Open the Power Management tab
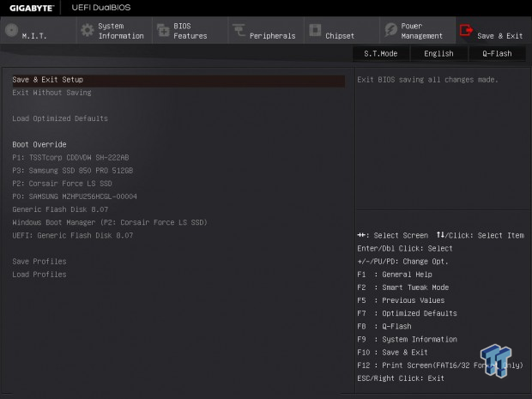 (x=417, y=31)
